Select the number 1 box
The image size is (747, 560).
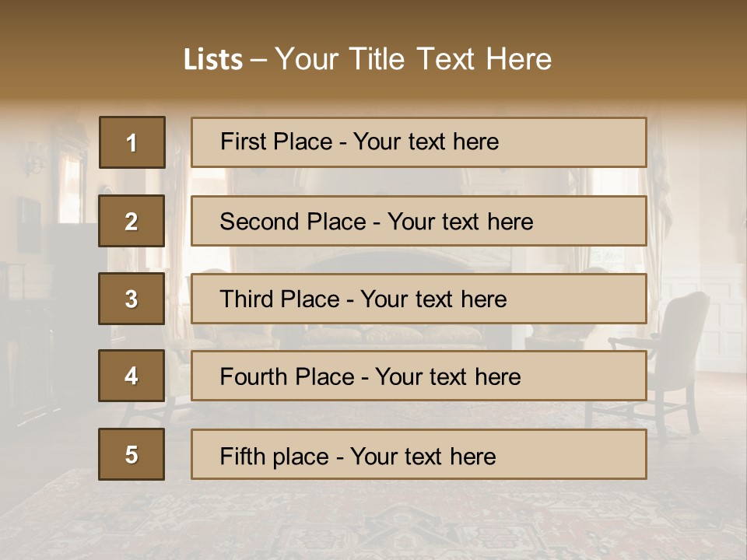click(132, 142)
